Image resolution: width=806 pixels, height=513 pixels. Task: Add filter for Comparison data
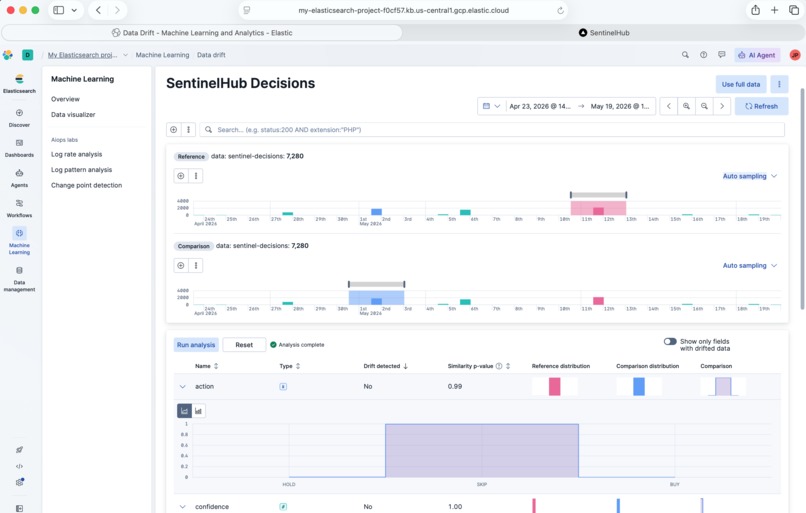pos(181,265)
